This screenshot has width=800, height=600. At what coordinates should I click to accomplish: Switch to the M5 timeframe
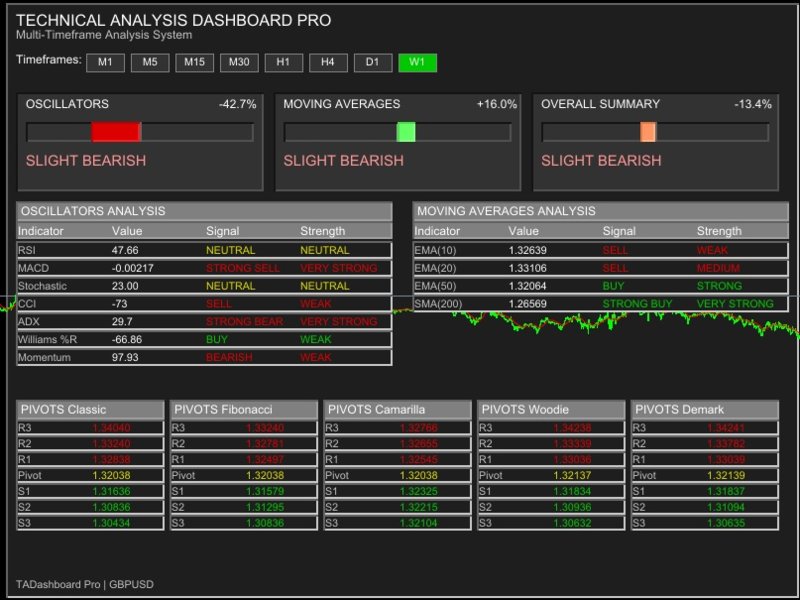[x=150, y=63]
